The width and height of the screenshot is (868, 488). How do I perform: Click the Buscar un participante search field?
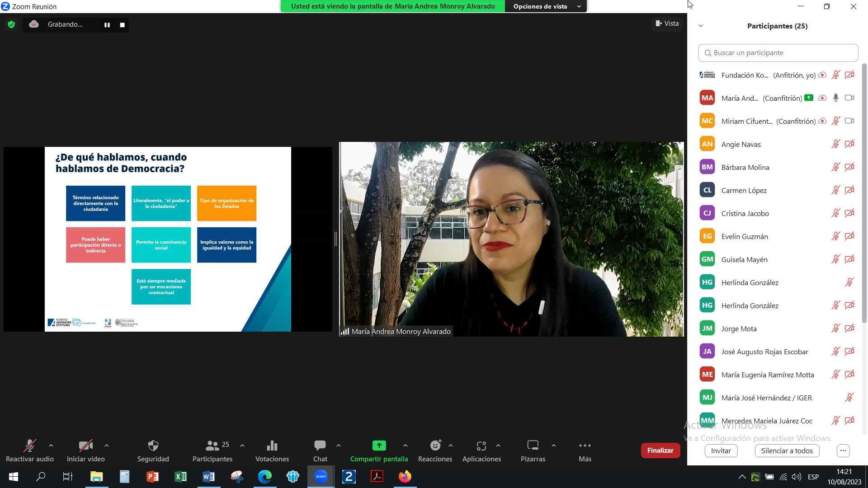click(x=778, y=53)
